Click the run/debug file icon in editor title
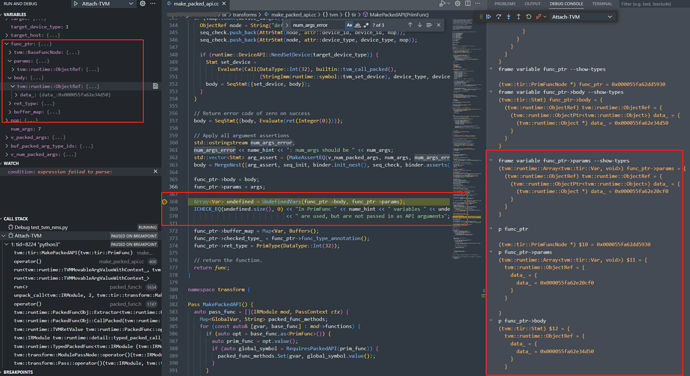 [442, 4]
